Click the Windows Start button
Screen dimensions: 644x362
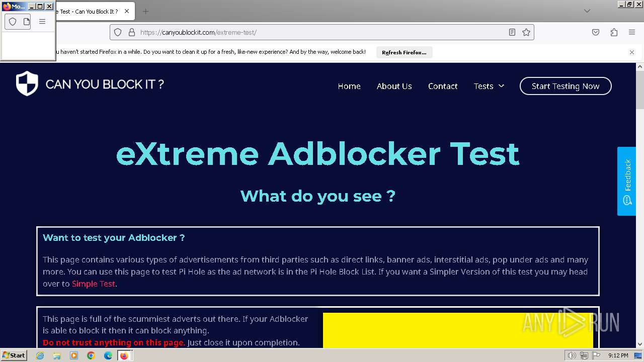tap(14, 355)
